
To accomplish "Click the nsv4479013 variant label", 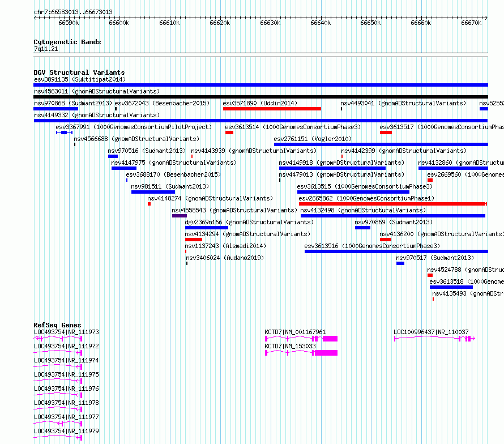I will tap(341, 174).
